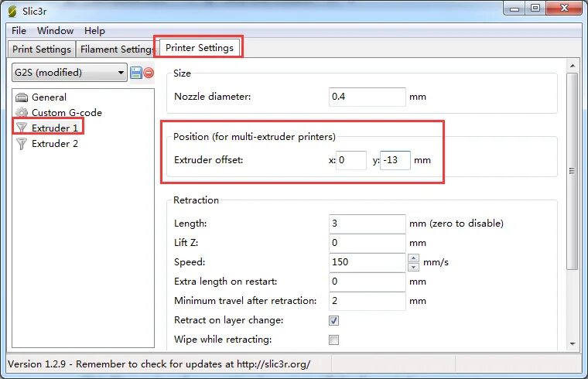Click the Version 1.2.9 status bar text
Viewport: 588px width, 379px height.
159,364
